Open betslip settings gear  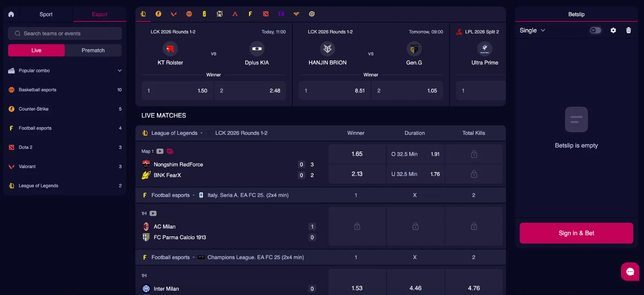613,31
